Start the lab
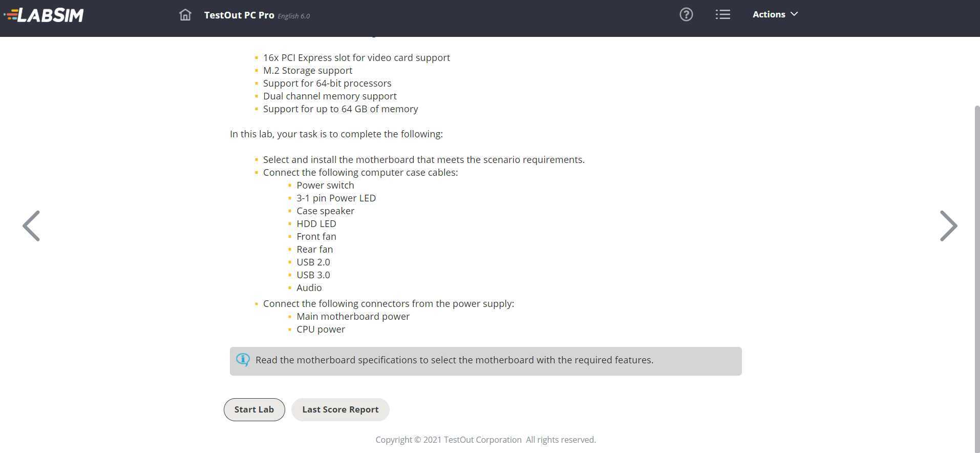The image size is (980, 453). click(x=254, y=409)
